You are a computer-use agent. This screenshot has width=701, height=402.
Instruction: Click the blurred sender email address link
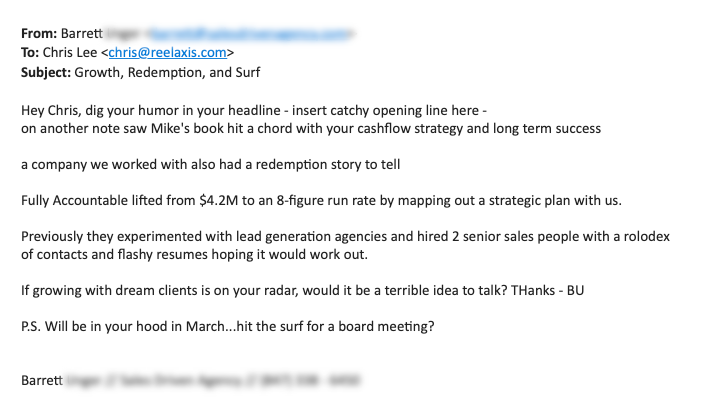pyautogui.click(x=249, y=34)
